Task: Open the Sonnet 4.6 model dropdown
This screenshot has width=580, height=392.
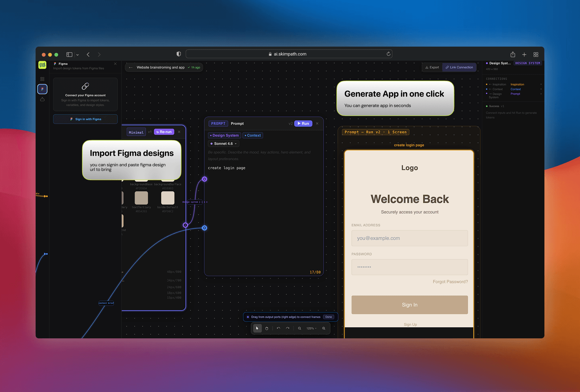Action: tap(223, 144)
